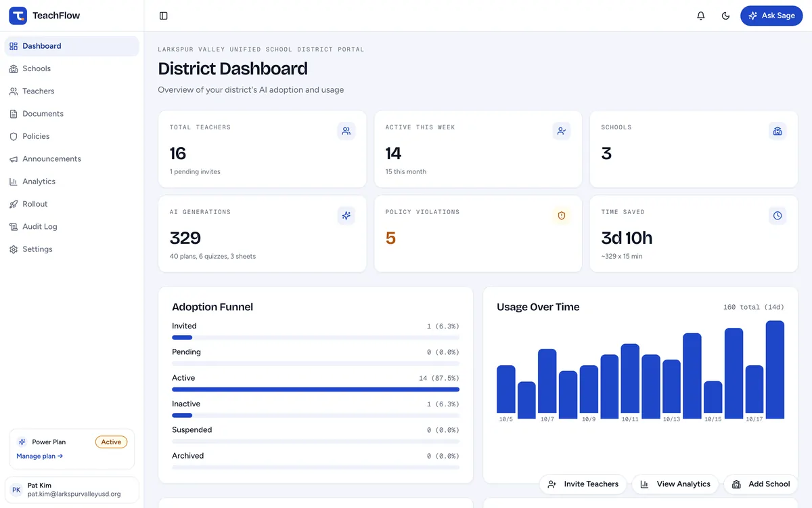Click the TeachFlow logo icon
812x508 pixels.
pyautogui.click(x=18, y=16)
